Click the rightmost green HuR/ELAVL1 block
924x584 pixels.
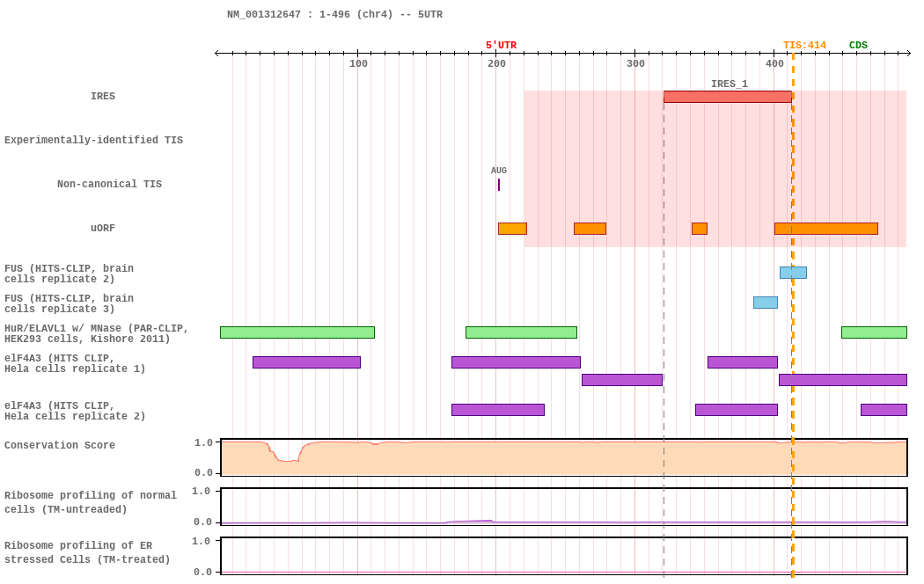(874, 332)
